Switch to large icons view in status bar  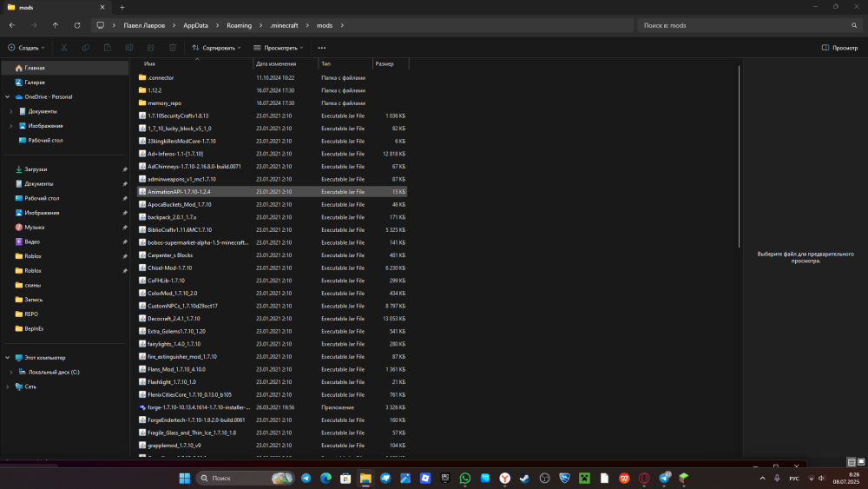[861, 462]
